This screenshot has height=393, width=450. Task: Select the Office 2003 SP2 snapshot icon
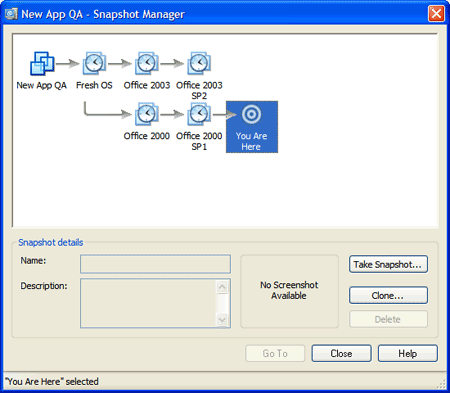point(199,63)
